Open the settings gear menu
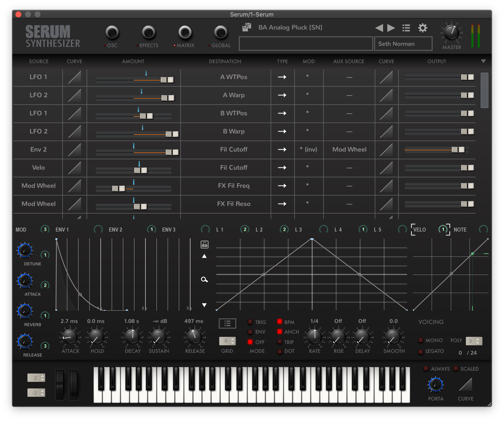The height and width of the screenshot is (421, 504). (423, 28)
